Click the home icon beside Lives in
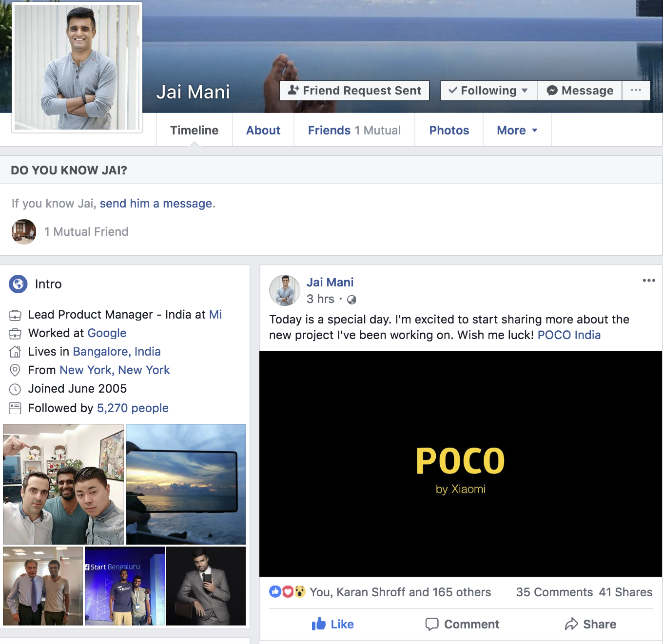 [x=15, y=352]
